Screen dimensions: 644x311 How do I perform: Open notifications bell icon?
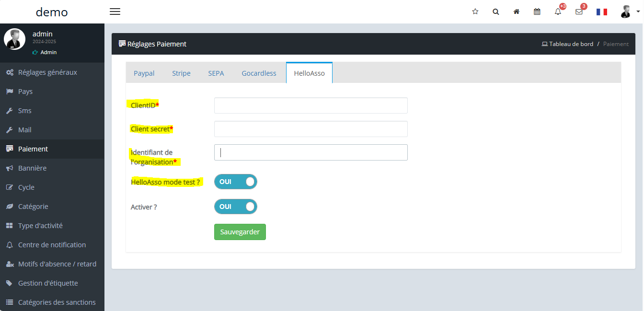558,12
